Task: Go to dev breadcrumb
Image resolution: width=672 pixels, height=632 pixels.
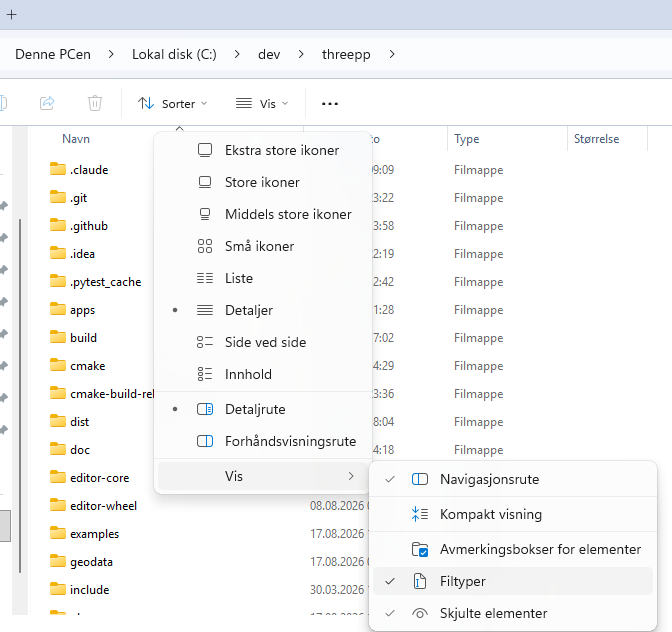Action: 269,54
